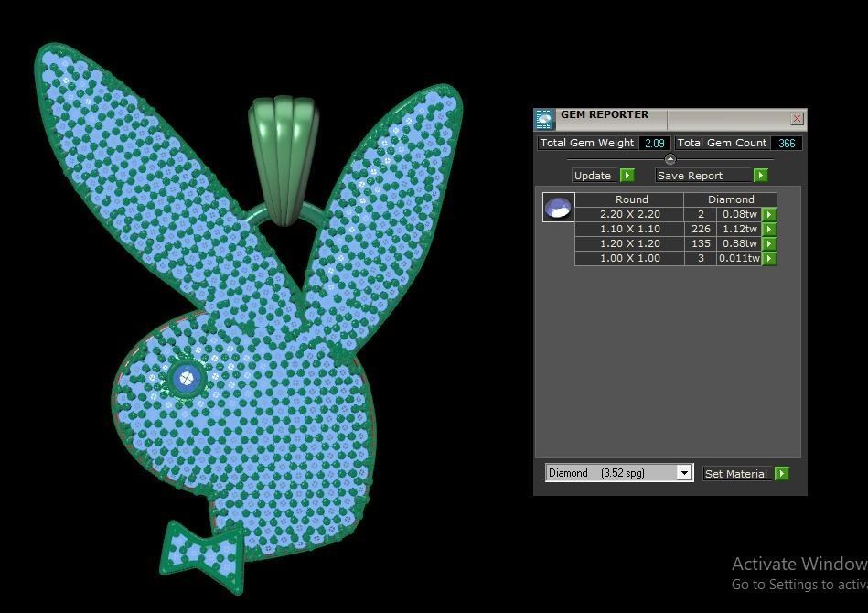Select the pendant bail at the top

point(284,161)
